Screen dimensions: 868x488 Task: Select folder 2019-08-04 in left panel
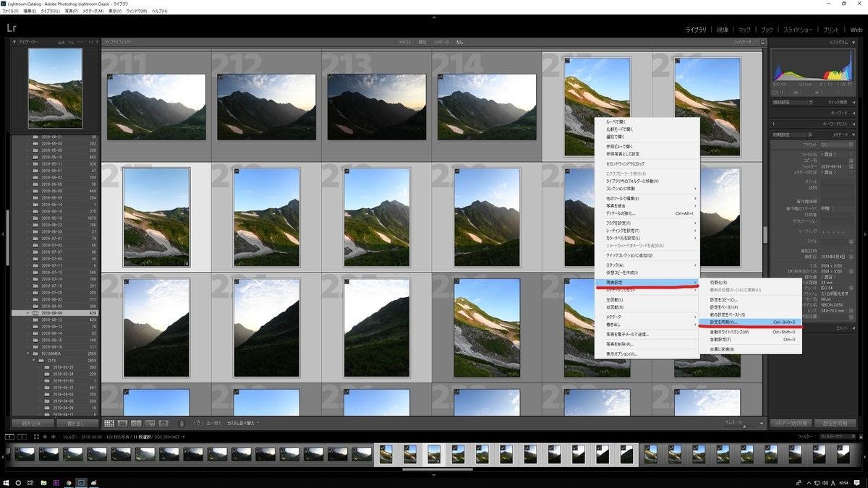click(x=55, y=313)
